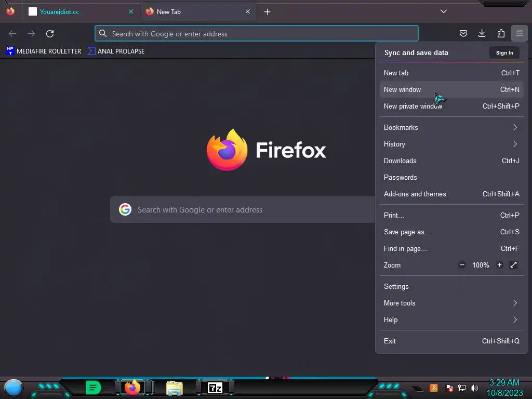Screen dimensions: 532x399
Task: Switch to the New Tab tab
Action: pos(198,11)
